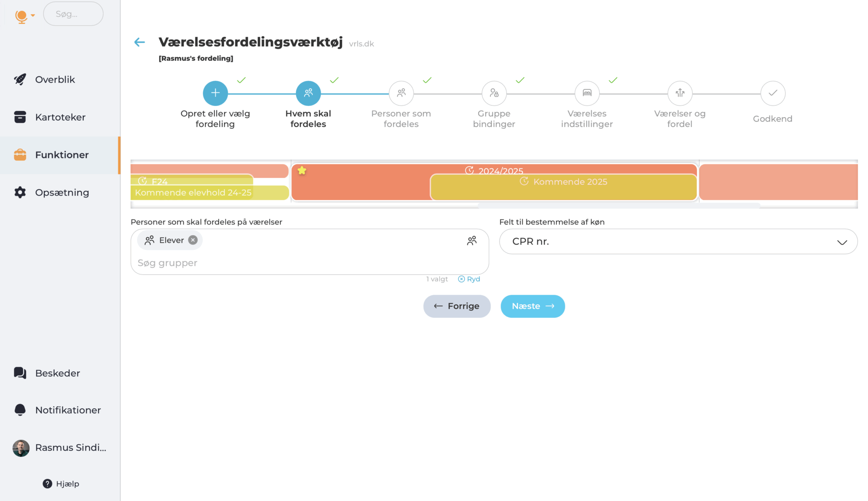Select the 'Opret eller vælg fordeling' plus step icon
Viewport: 868px width, 501px height.
(215, 93)
